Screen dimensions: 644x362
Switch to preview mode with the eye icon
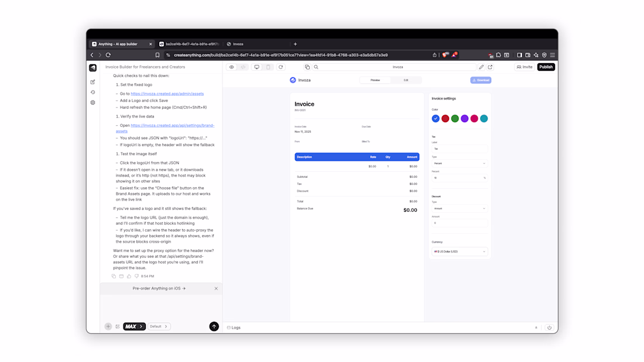coord(232,67)
